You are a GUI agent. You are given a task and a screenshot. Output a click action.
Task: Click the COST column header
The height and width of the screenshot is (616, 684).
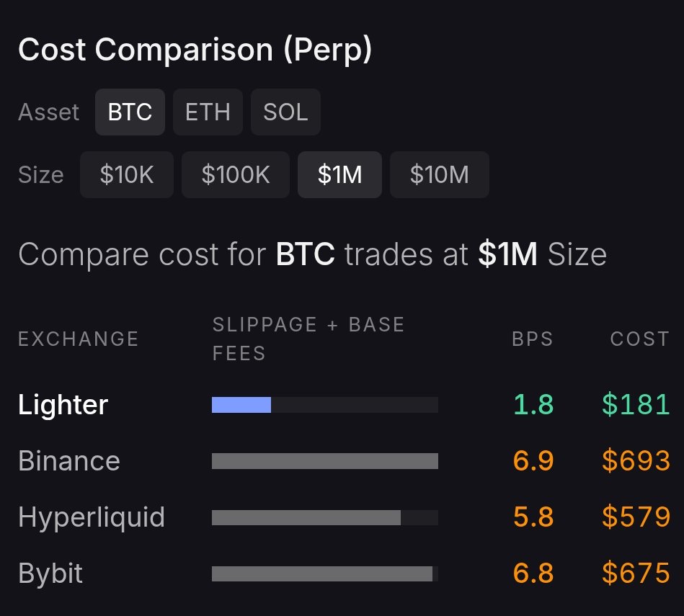click(x=640, y=339)
